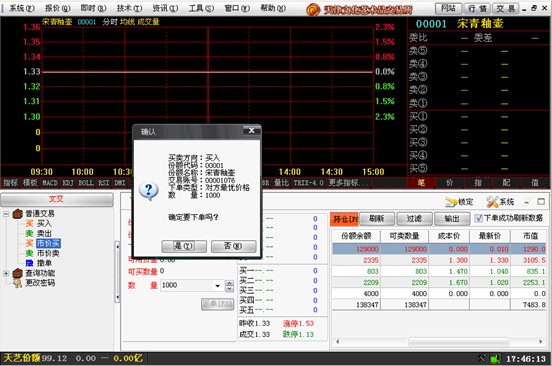Viewport: 552px width, 366px height.
Task: Switch to the MACD indicator tab
Action: pos(50,183)
